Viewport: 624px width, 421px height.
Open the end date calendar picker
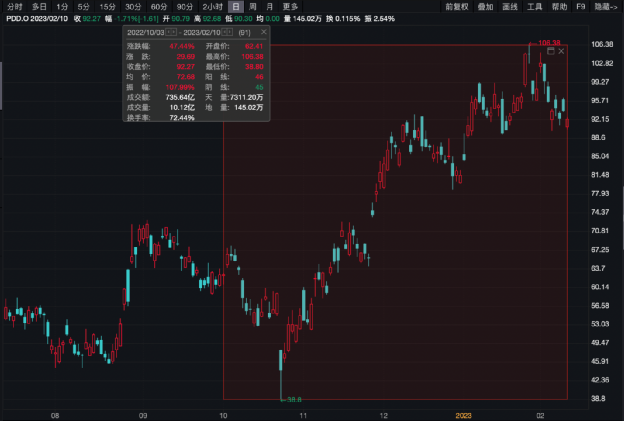[227, 33]
